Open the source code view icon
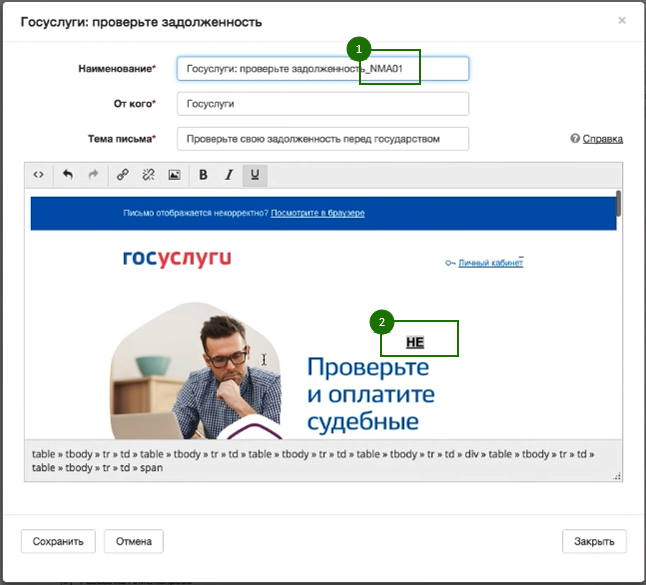Screen dimensions: 646x585 click(38, 175)
